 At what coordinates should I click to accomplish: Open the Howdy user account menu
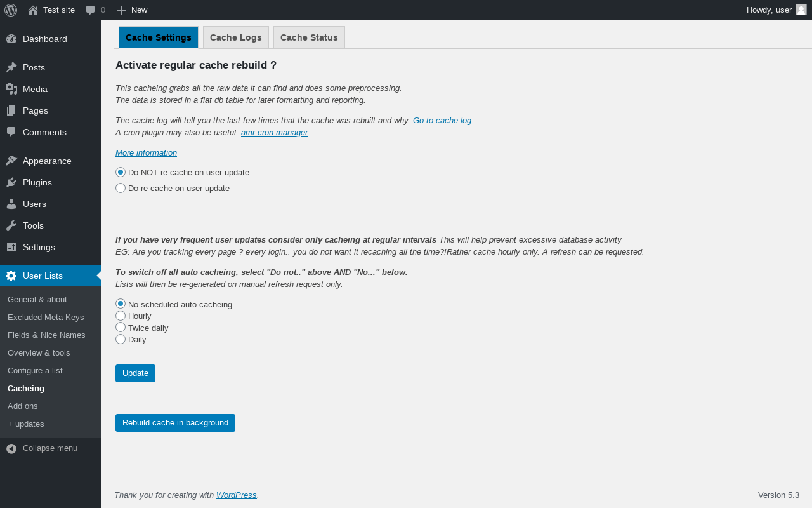776,10
